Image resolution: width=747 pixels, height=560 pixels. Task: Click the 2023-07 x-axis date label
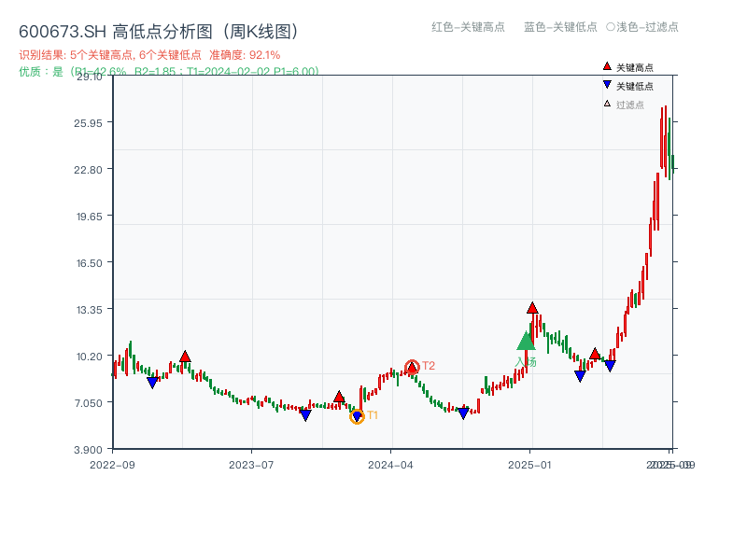pos(251,465)
